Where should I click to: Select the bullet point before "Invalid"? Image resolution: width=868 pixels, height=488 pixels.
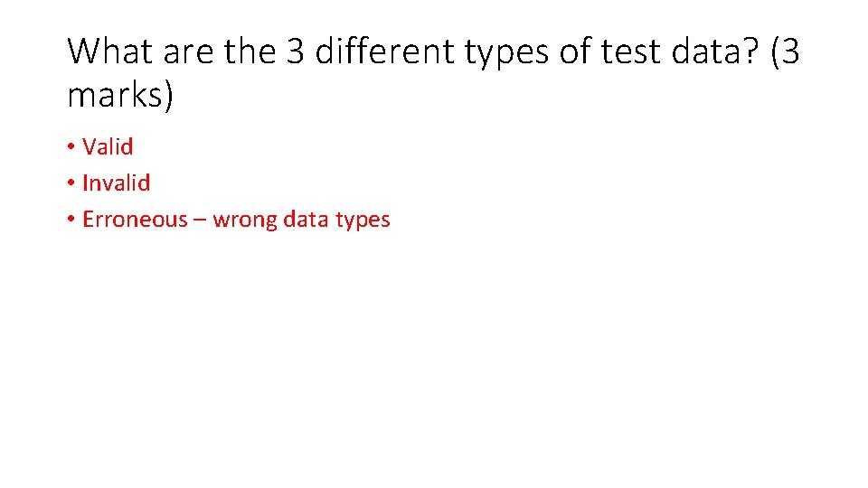(71, 183)
